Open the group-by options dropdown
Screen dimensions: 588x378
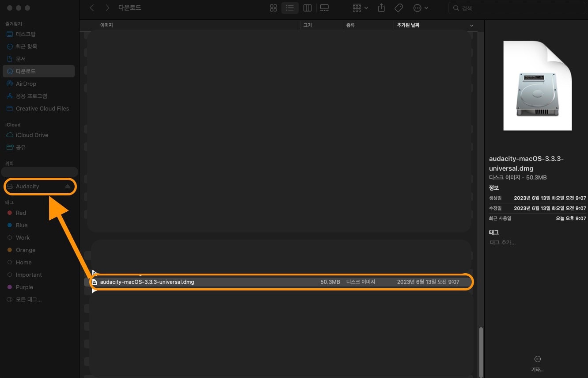pyautogui.click(x=360, y=8)
